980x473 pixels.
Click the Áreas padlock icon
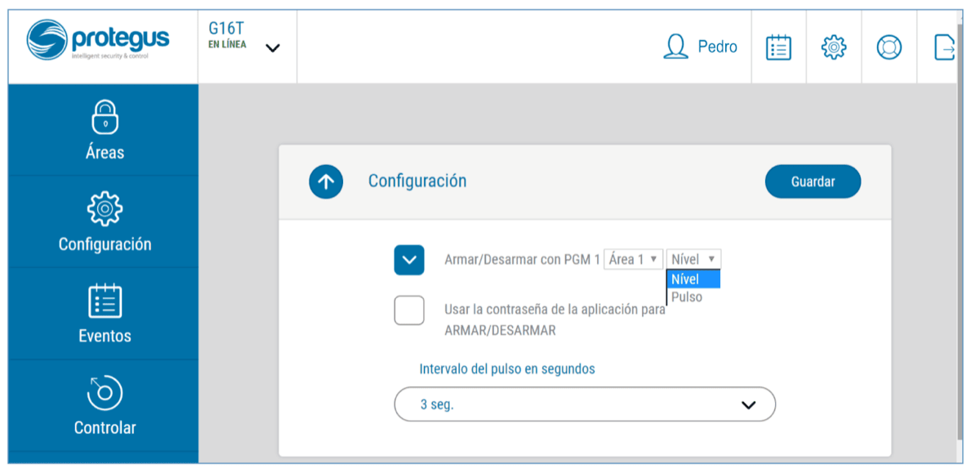105,117
